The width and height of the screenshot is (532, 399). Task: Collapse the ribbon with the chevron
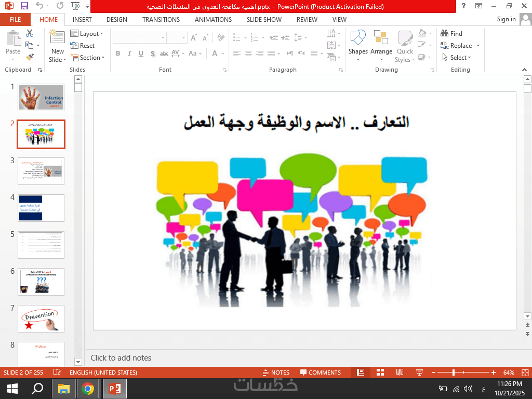click(525, 70)
